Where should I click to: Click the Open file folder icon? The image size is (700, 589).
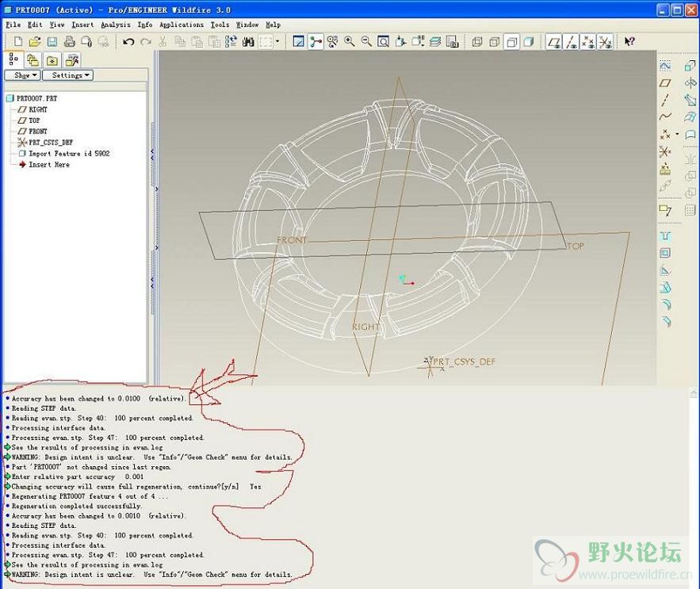[35, 41]
